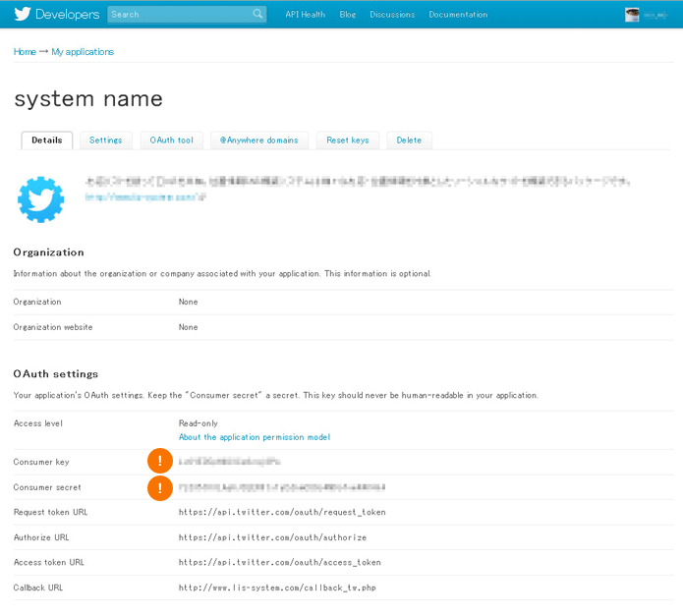The image size is (683, 616).
Task: Click the application gear bird icon
Action: tap(41, 200)
